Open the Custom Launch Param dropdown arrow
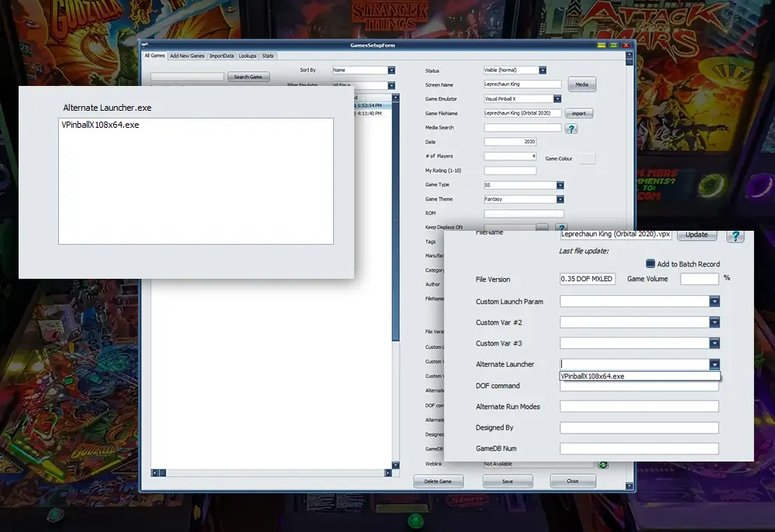Image resolution: width=775 pixels, height=532 pixels. 715,301
